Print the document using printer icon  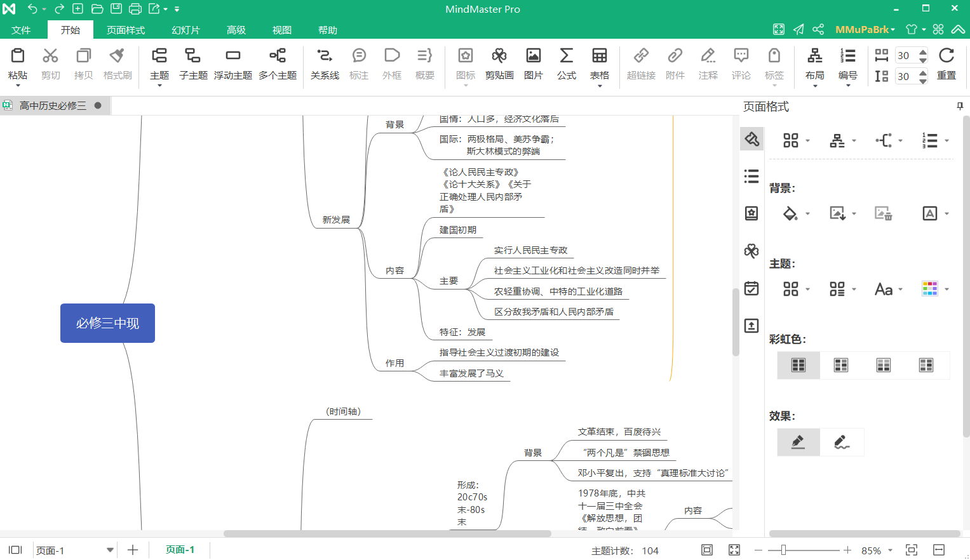coord(135,9)
